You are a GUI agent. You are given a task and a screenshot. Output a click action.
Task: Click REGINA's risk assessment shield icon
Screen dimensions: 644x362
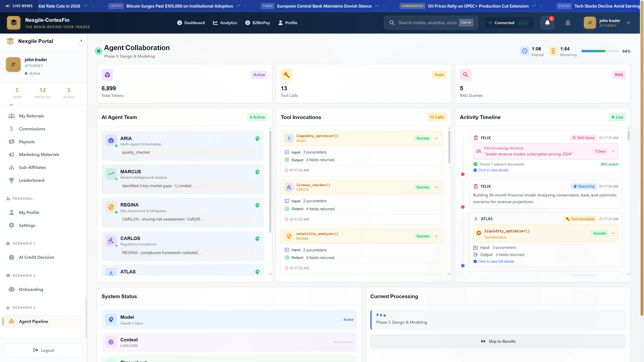(x=111, y=207)
